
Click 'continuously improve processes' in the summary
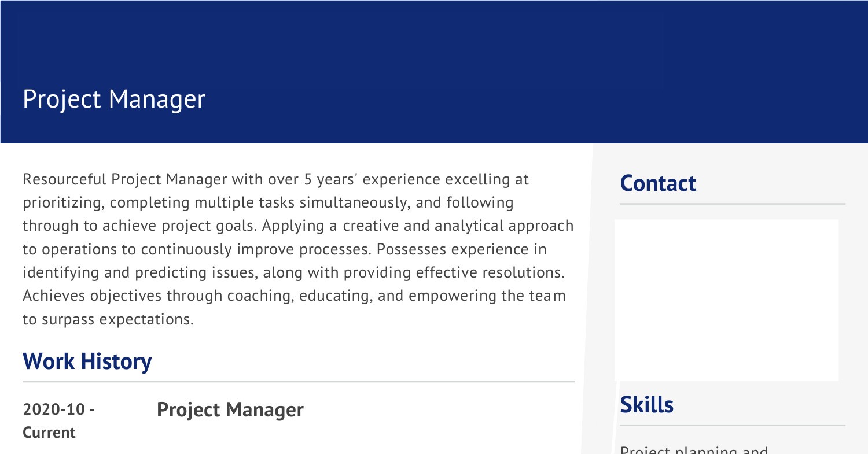tap(256, 250)
